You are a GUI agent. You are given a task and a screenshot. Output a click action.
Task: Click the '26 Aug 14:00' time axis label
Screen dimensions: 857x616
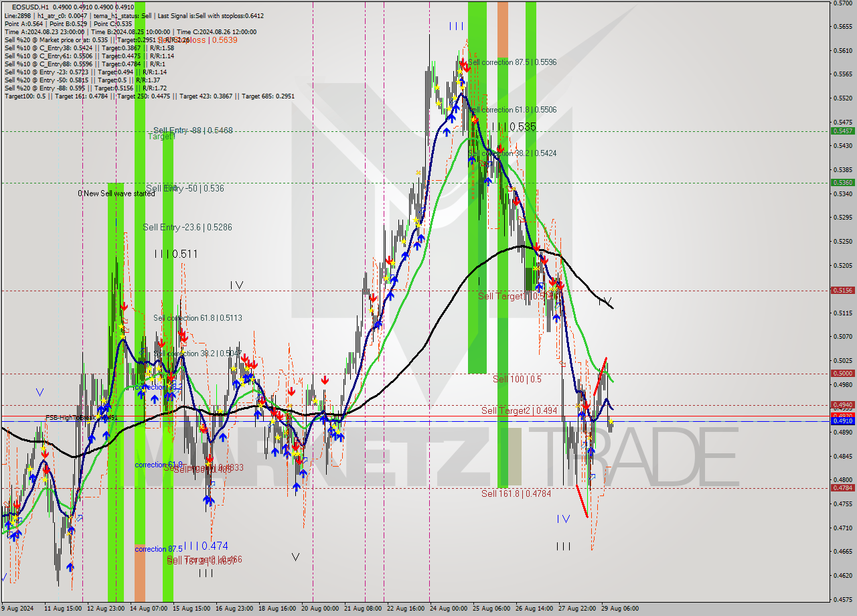pyautogui.click(x=534, y=609)
